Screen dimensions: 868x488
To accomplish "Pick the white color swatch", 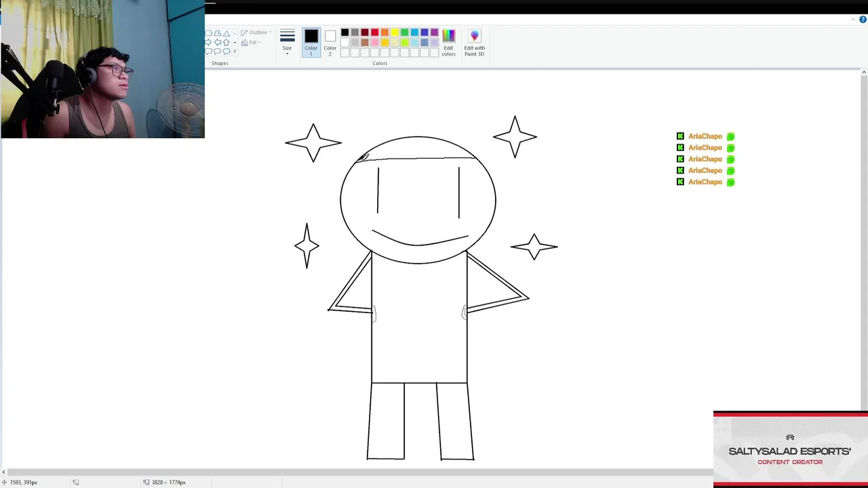I will point(345,43).
